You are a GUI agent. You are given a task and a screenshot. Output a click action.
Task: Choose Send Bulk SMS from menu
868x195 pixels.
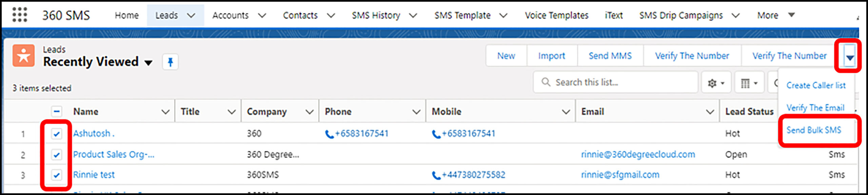(814, 130)
